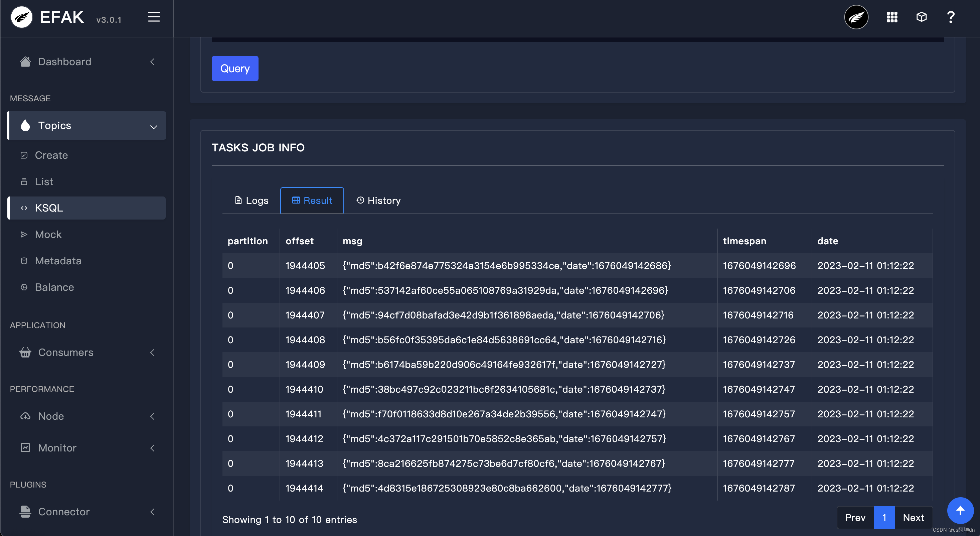Image resolution: width=980 pixels, height=536 pixels.
Task: Click the EFAK brand name text
Action: tap(62, 17)
